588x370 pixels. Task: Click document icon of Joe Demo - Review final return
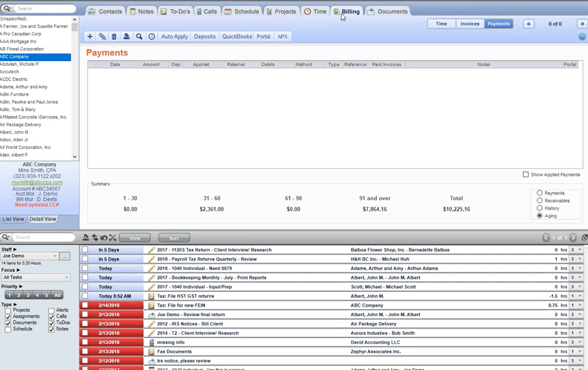click(x=151, y=314)
